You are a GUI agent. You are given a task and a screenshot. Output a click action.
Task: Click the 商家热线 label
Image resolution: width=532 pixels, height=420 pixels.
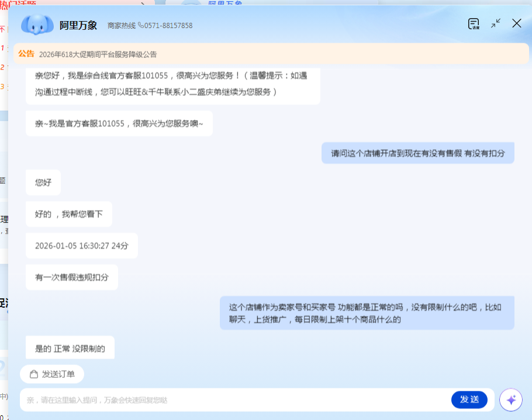click(122, 26)
